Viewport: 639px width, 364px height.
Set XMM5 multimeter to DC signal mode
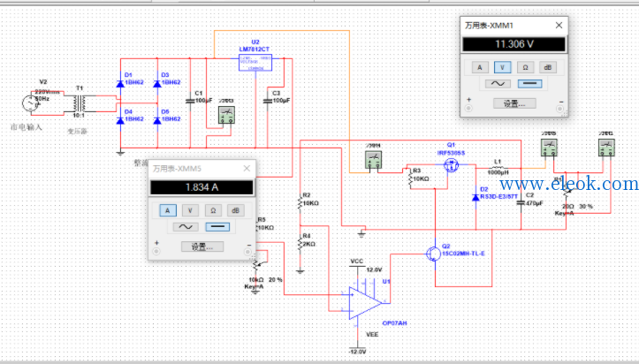pyautogui.click(x=217, y=227)
